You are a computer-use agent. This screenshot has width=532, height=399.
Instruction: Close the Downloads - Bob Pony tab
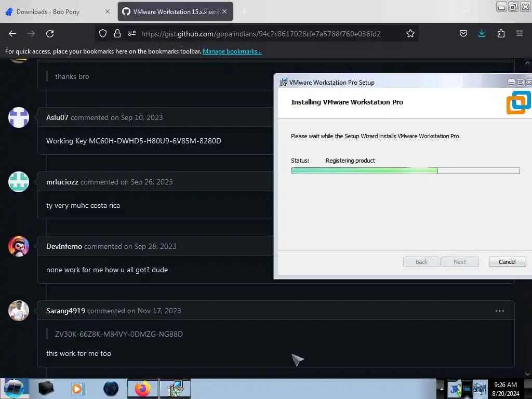tap(107, 11)
